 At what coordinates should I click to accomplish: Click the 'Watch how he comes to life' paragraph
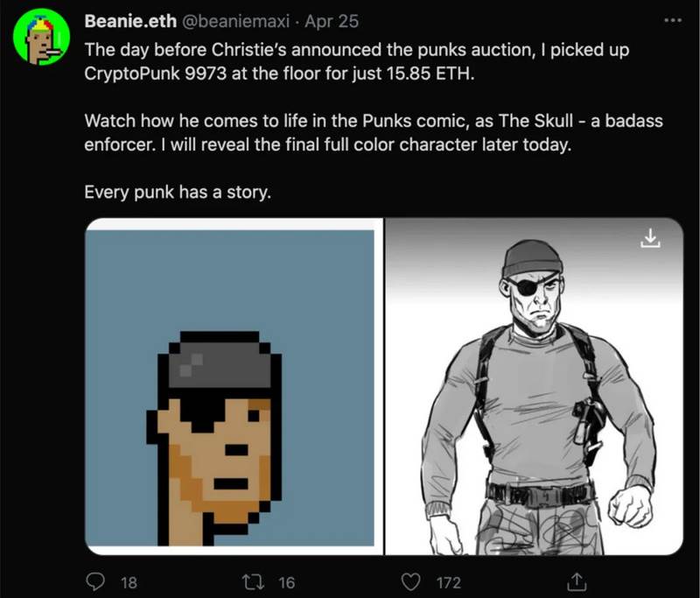click(x=374, y=132)
